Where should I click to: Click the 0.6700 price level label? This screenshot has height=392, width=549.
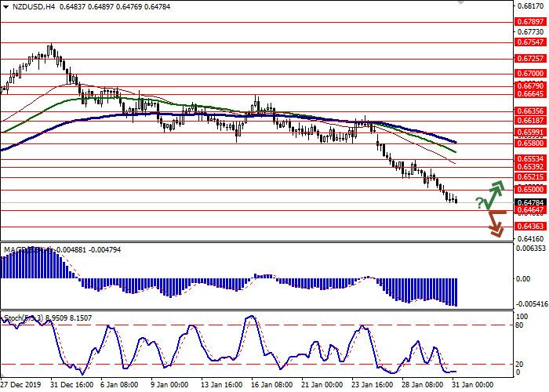(x=530, y=73)
